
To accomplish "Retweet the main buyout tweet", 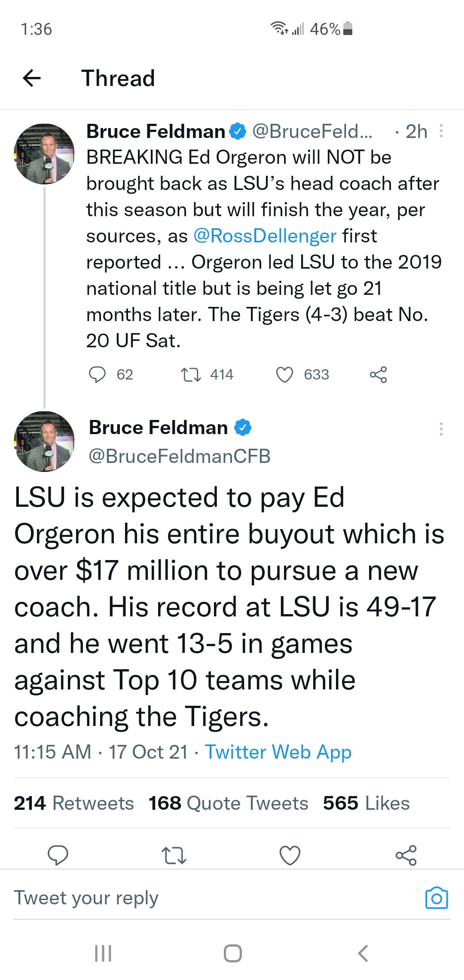I will click(x=174, y=855).
